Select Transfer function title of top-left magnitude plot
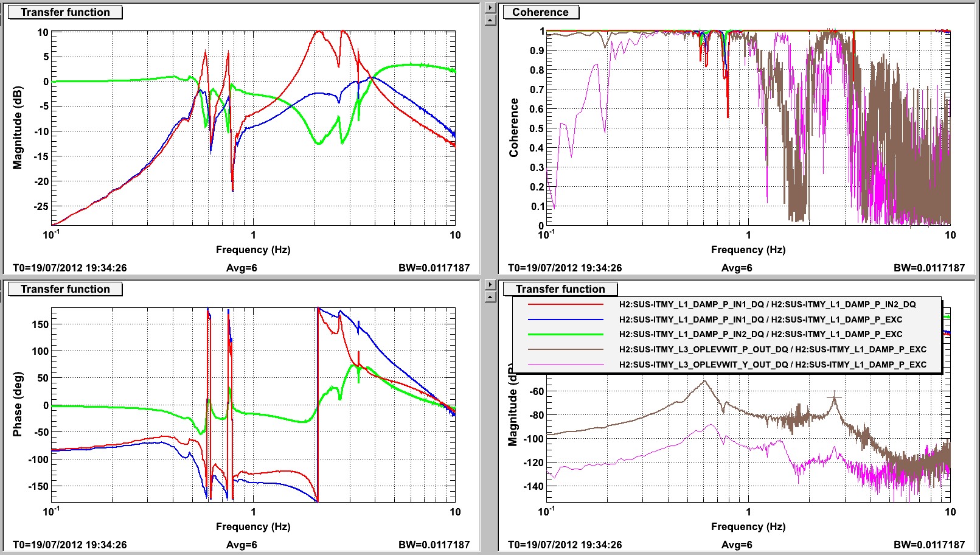Viewport: 980px width, 555px height. (x=65, y=12)
